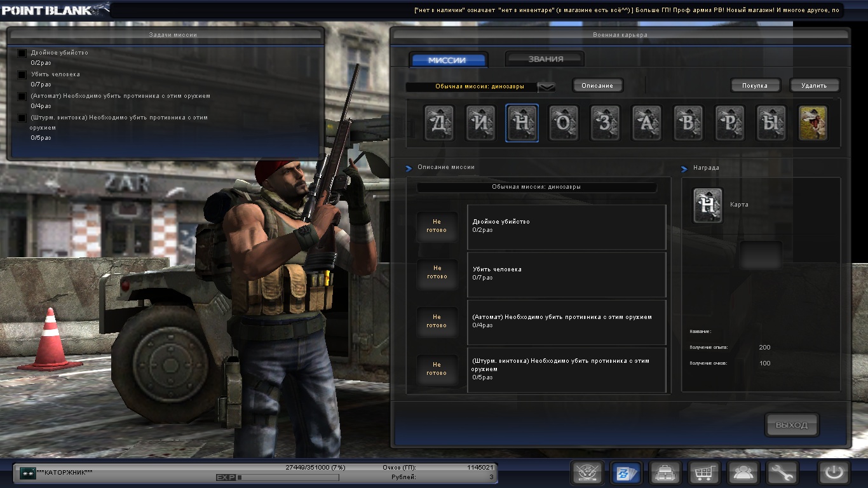The width and height of the screenshot is (868, 488).
Task: Click the (Автомат) mission description row
Action: (567, 322)
